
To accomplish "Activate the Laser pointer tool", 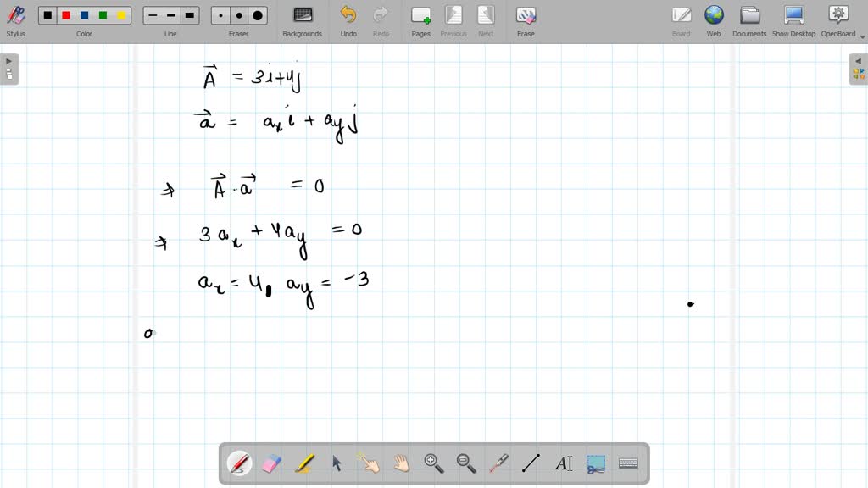I will click(498, 463).
